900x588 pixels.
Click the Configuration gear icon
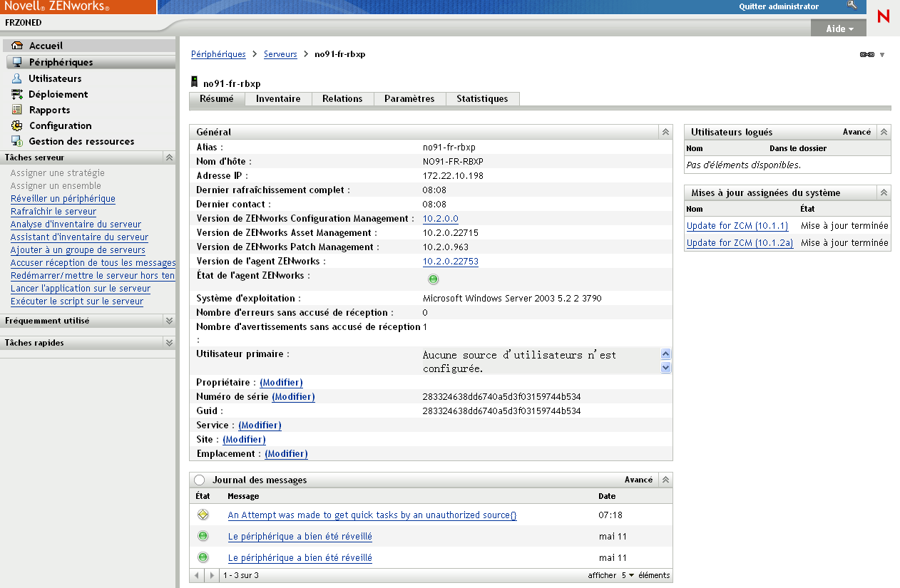(x=17, y=125)
